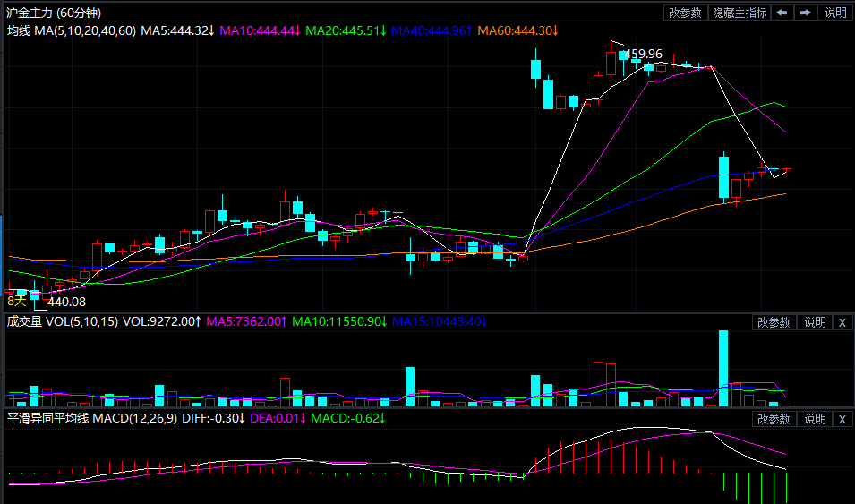This screenshot has height=504, width=855.
Task: Click the 8天 marker label
Action: pos(16,301)
